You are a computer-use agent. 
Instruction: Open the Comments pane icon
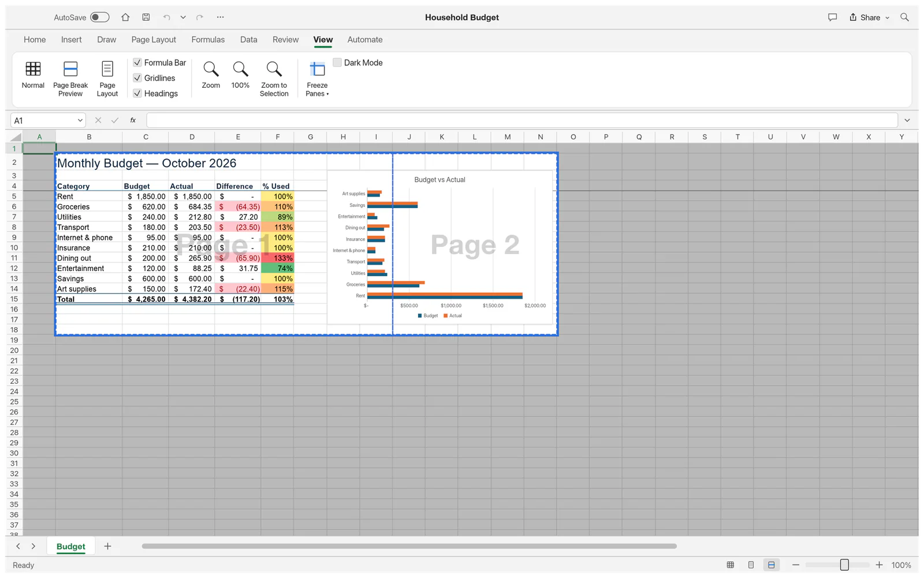[x=832, y=17]
